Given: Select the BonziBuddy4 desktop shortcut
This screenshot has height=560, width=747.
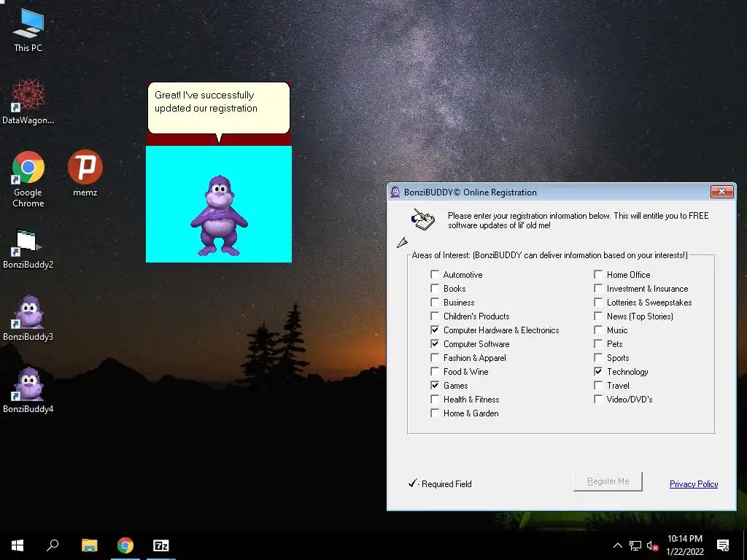Looking at the screenshot, I should (x=28, y=390).
